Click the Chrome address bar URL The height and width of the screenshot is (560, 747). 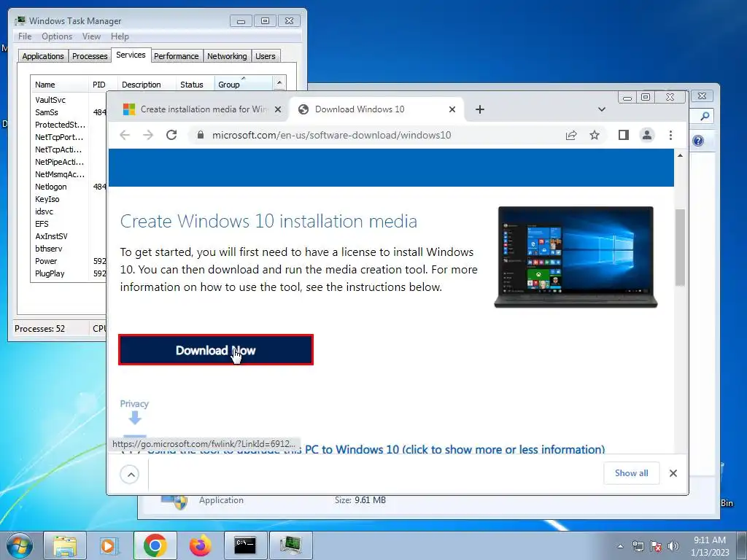coord(331,135)
